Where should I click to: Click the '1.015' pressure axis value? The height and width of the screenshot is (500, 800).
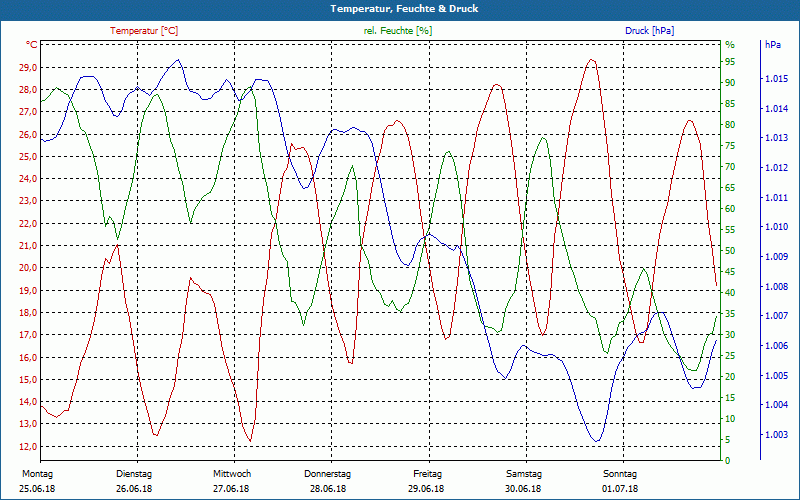776,79
